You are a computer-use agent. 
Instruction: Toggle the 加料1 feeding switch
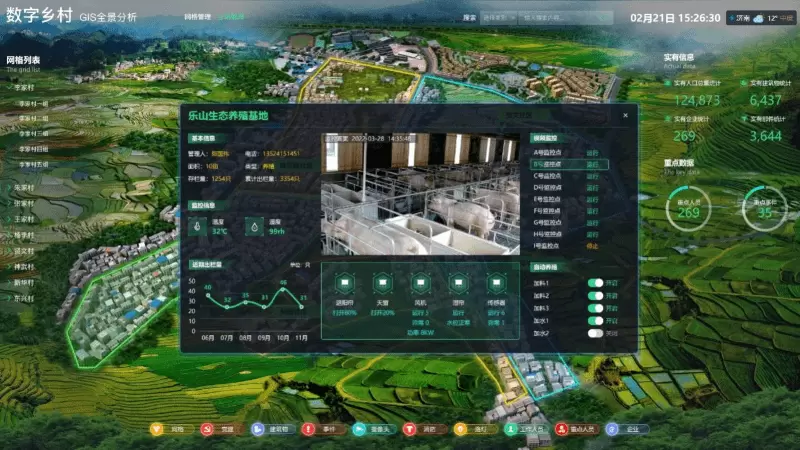pos(595,283)
